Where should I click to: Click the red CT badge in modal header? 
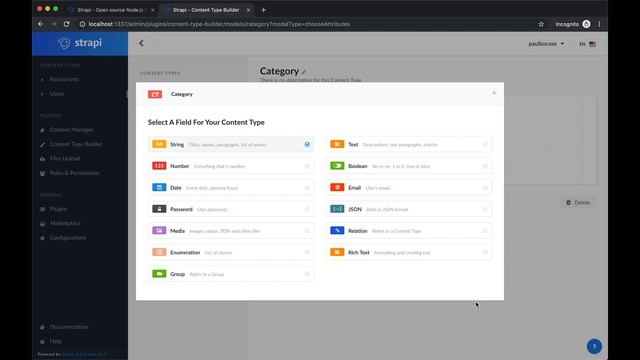click(155, 94)
